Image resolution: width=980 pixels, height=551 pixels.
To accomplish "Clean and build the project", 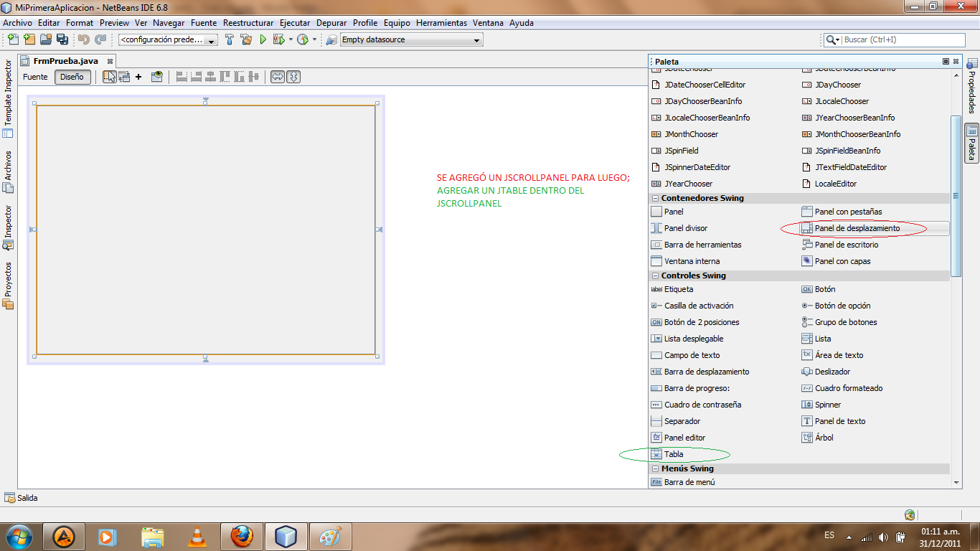I will (247, 39).
